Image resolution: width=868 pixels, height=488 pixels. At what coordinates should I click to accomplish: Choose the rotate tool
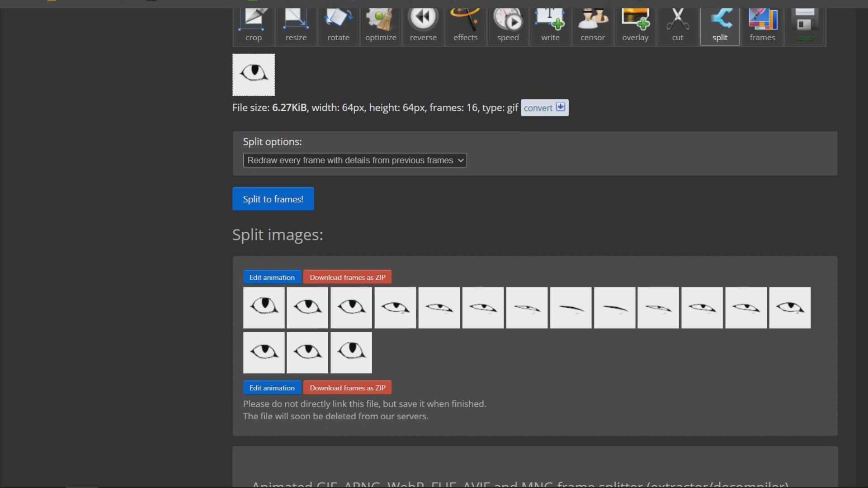pos(339,26)
